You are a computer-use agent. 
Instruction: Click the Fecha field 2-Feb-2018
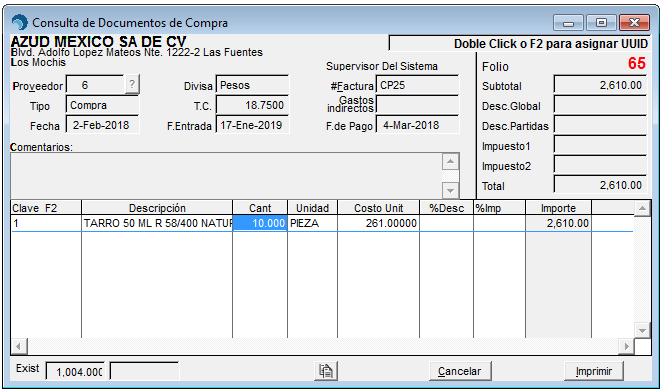click(x=102, y=125)
